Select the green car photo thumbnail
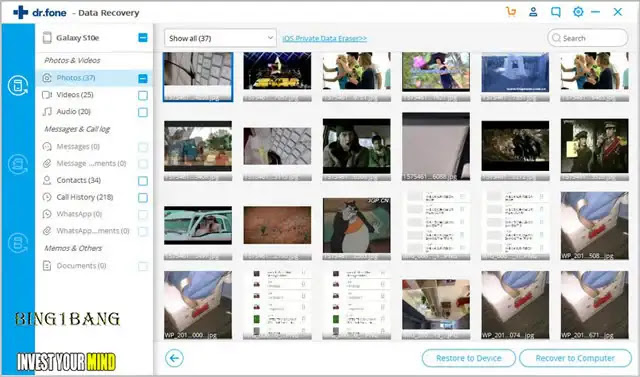The width and height of the screenshot is (640, 377). [198, 233]
